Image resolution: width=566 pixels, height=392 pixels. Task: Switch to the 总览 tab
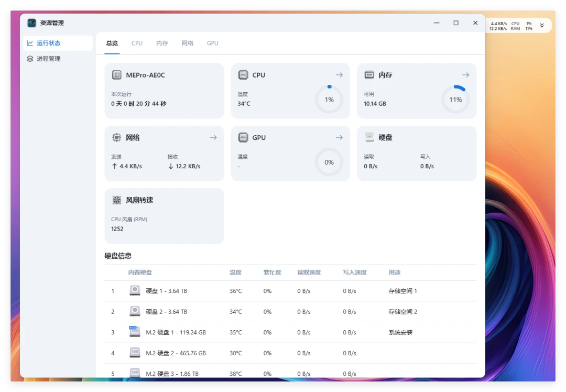112,43
